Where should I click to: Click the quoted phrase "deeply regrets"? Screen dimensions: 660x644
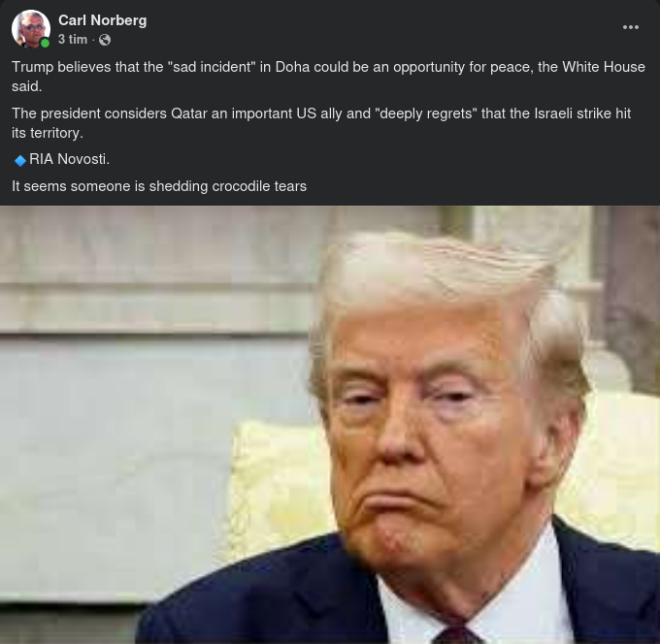pos(426,113)
